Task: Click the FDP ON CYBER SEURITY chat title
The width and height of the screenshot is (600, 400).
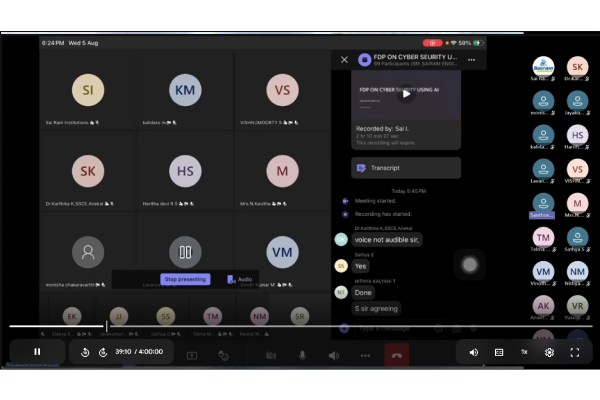Action: coord(415,57)
